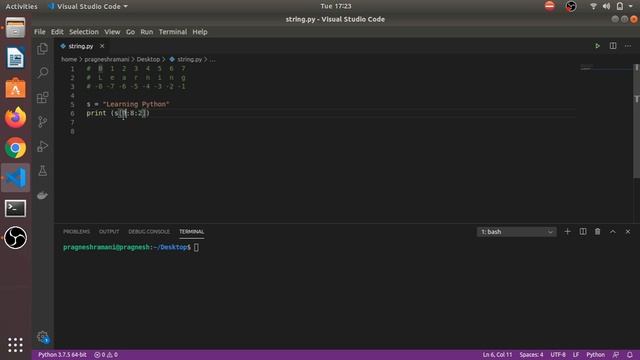Viewport: 640px width, 360px height.
Task: Open the Help menu
Action: coord(200,32)
